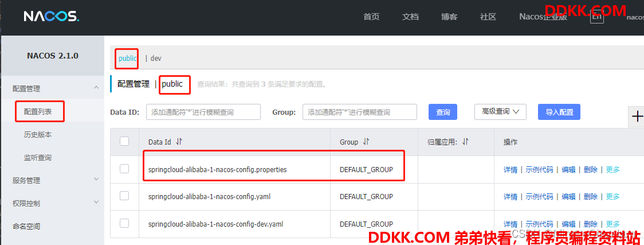Click 删除 for nacos-config-dev.yaml
The height and width of the screenshot is (245, 644).
pos(591,224)
